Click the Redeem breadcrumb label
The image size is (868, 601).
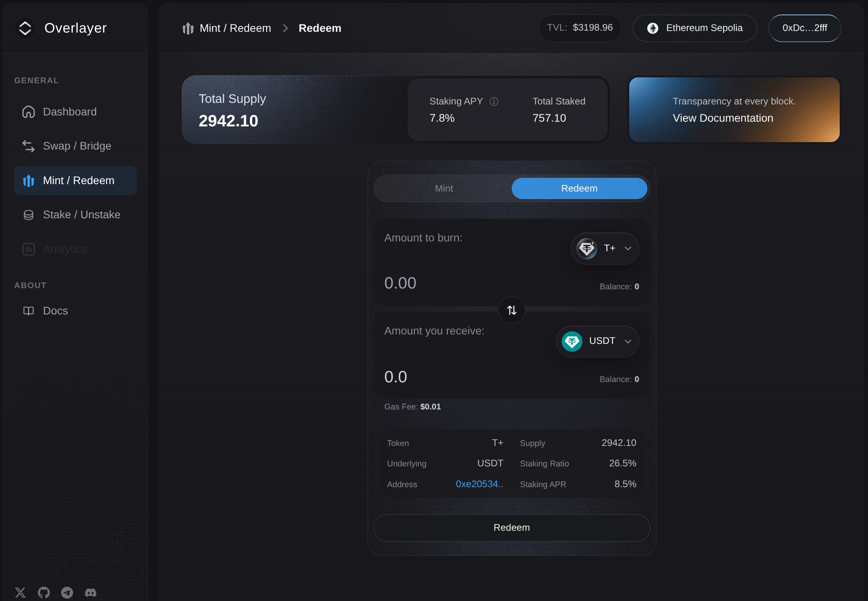click(320, 28)
